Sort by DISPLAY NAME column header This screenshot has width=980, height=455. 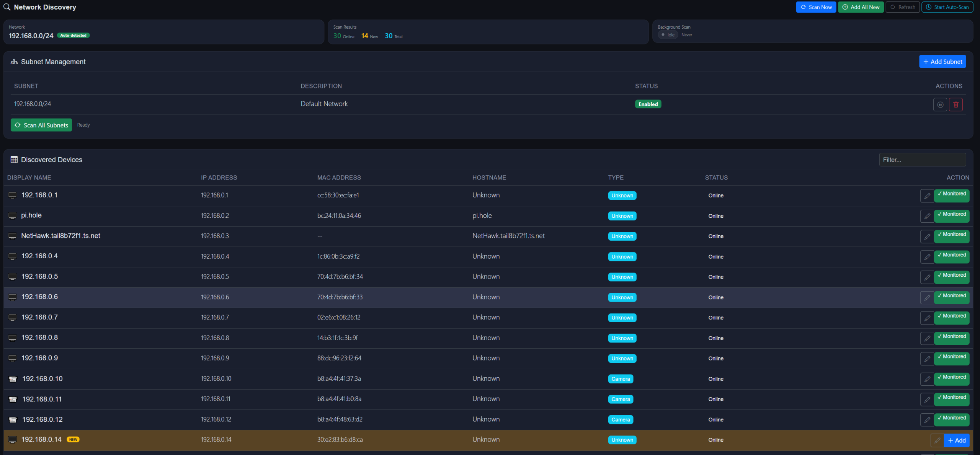[29, 178]
